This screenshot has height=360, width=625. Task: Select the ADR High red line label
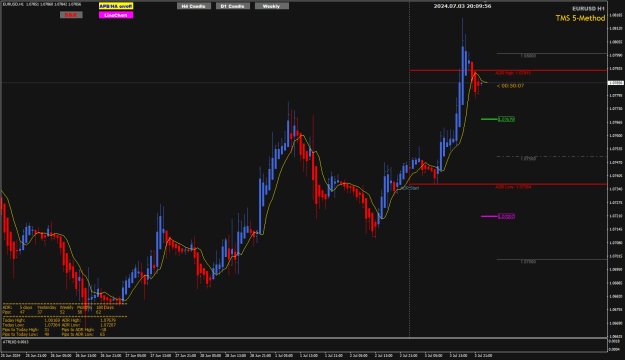click(x=513, y=73)
